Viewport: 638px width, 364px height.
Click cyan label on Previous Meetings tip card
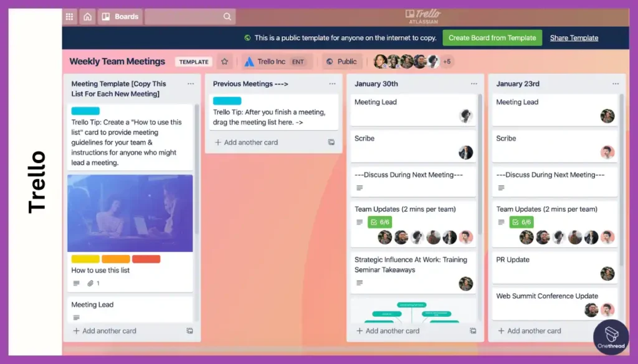click(227, 101)
